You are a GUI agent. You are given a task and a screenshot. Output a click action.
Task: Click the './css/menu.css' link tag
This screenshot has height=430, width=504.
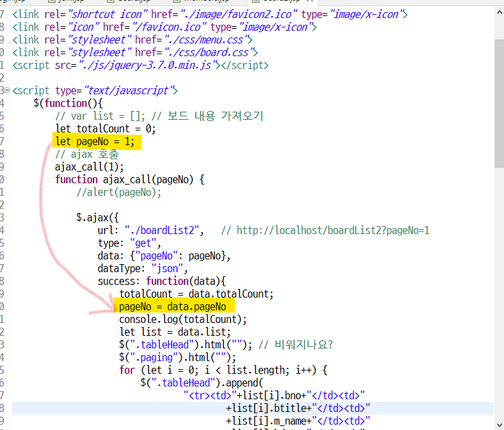[x=132, y=40]
